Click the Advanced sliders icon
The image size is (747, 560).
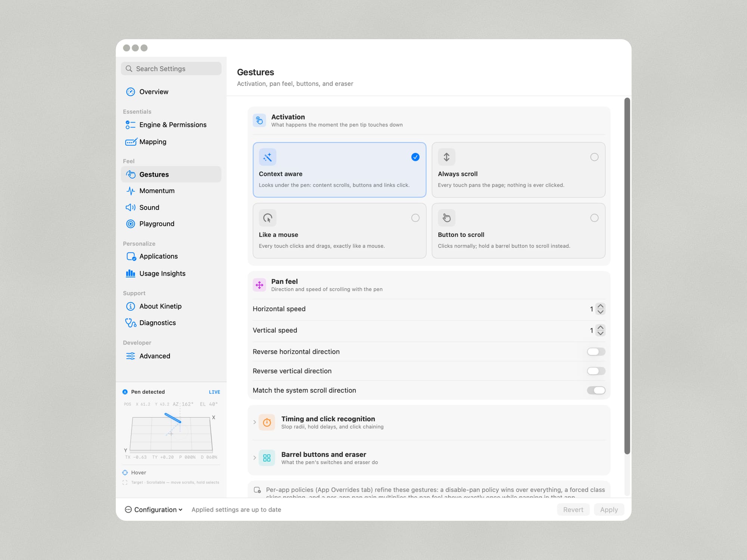pos(130,356)
